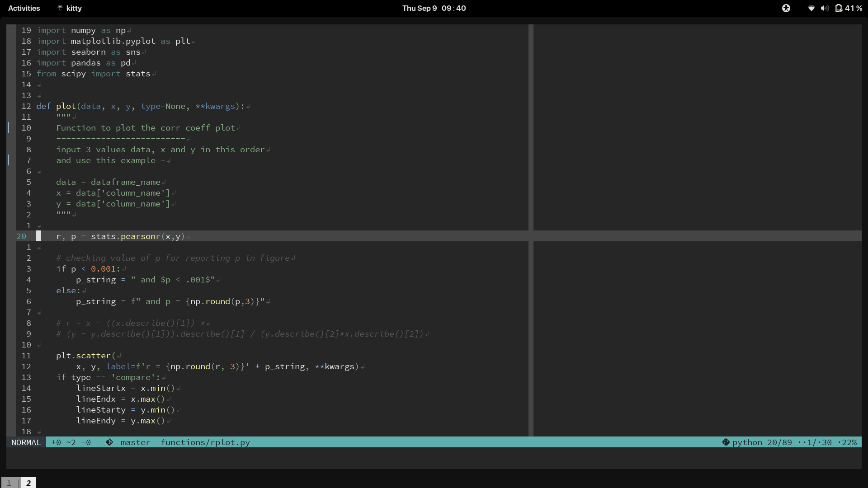The image size is (868, 488).
Task: Click the functions/rplot.py filename in statusline
Action: [205, 442]
